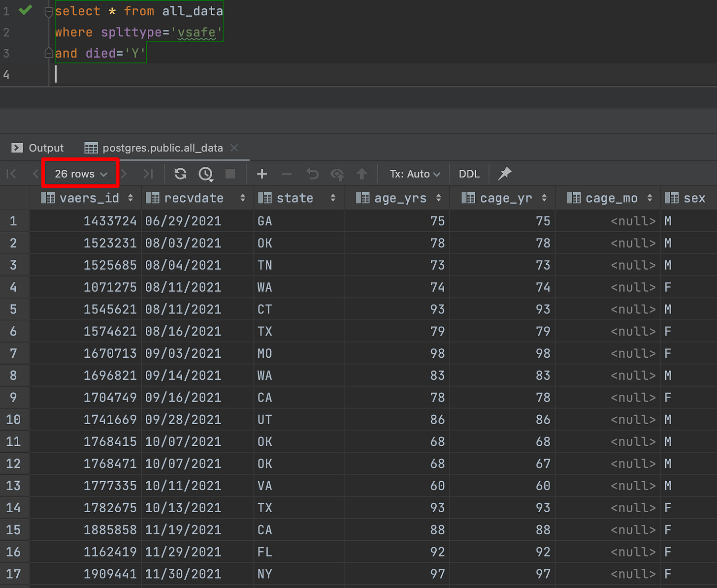
Task: Click the Delete Row minus icon
Action: pos(287,174)
